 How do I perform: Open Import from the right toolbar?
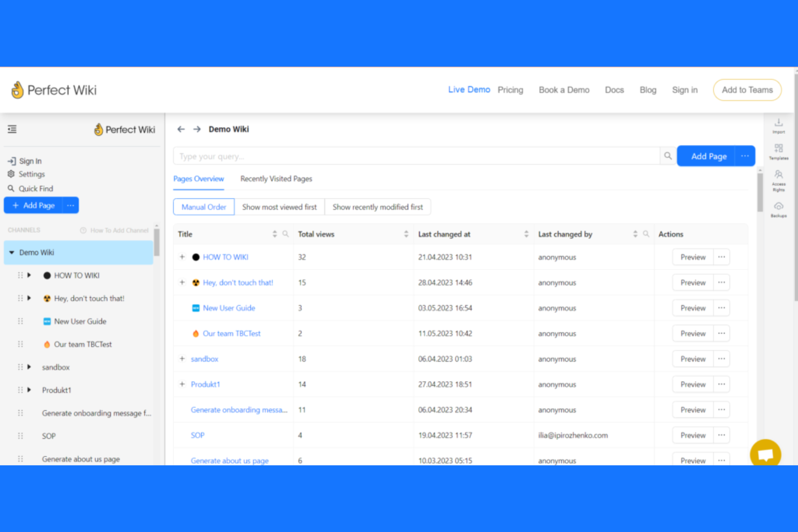[779, 126]
